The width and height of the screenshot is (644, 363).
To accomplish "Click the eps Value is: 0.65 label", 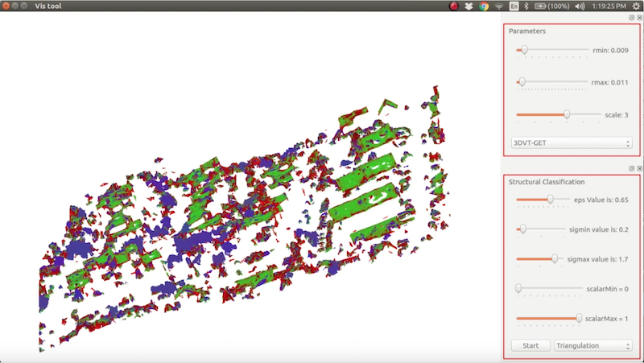I will 601,200.
